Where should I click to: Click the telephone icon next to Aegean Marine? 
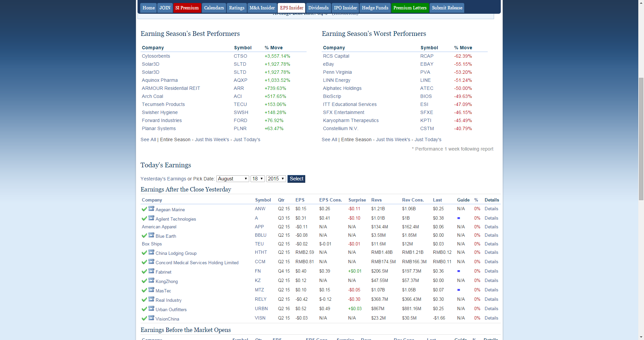(151, 208)
